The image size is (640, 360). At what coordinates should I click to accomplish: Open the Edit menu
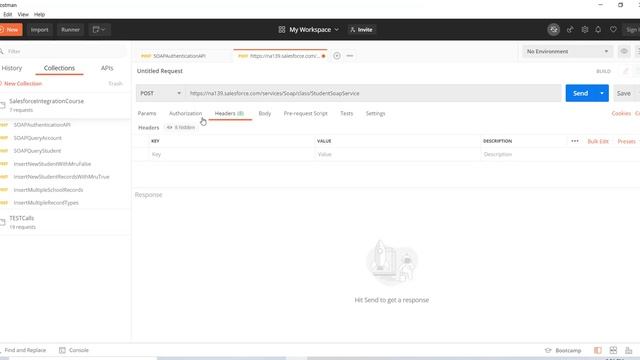tap(7, 14)
